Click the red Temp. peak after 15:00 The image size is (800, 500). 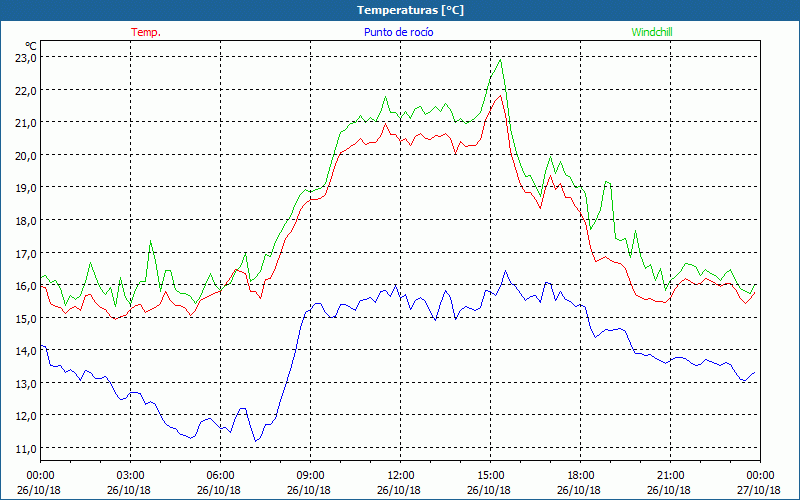501,95
